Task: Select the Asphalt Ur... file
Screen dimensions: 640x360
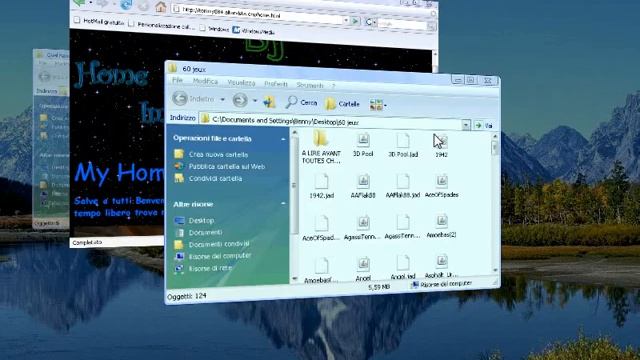Action: click(x=441, y=267)
